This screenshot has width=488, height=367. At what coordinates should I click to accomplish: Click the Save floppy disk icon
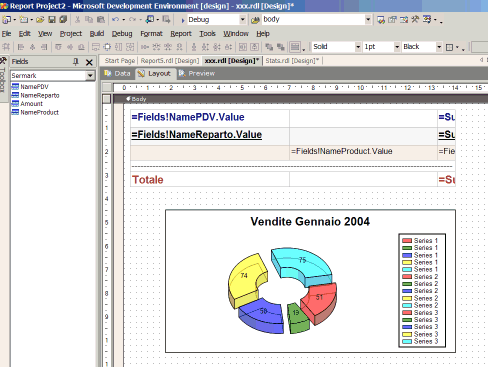[x=52, y=20]
